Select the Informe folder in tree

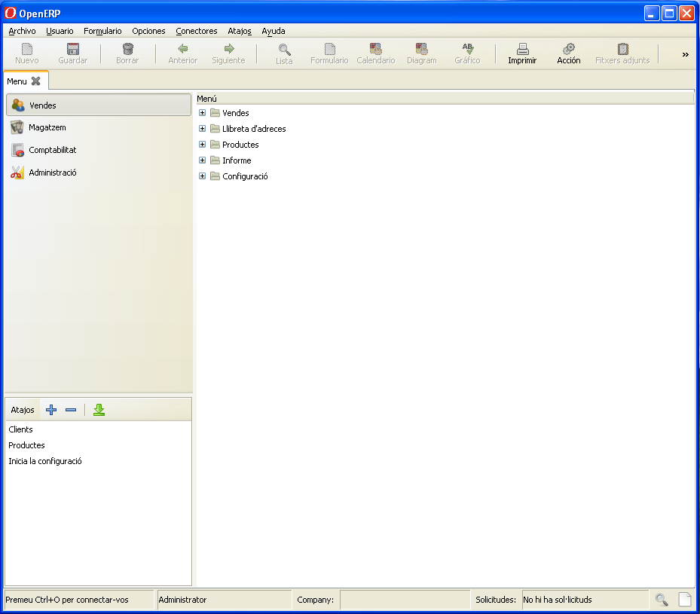tap(237, 160)
